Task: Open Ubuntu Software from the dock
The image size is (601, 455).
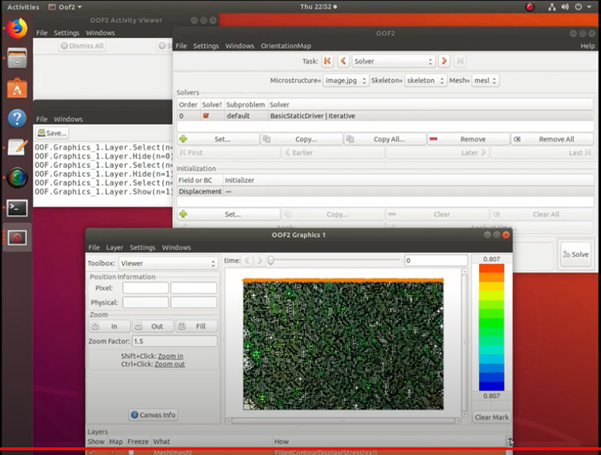Action: (16, 88)
